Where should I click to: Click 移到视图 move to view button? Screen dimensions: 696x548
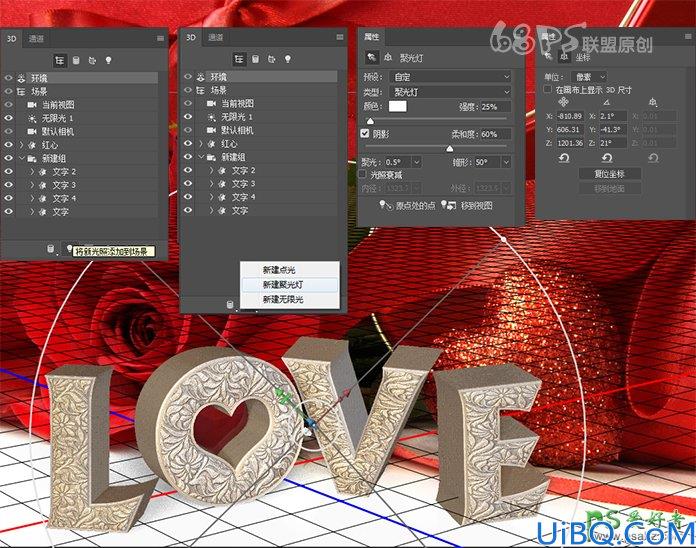(467, 205)
